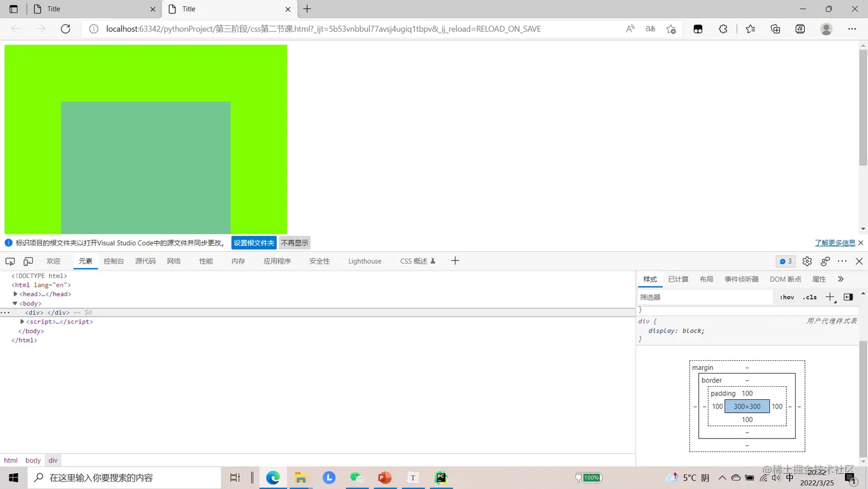868x489 pixels.
Task: Click the user profile avatar
Action: [826, 29]
